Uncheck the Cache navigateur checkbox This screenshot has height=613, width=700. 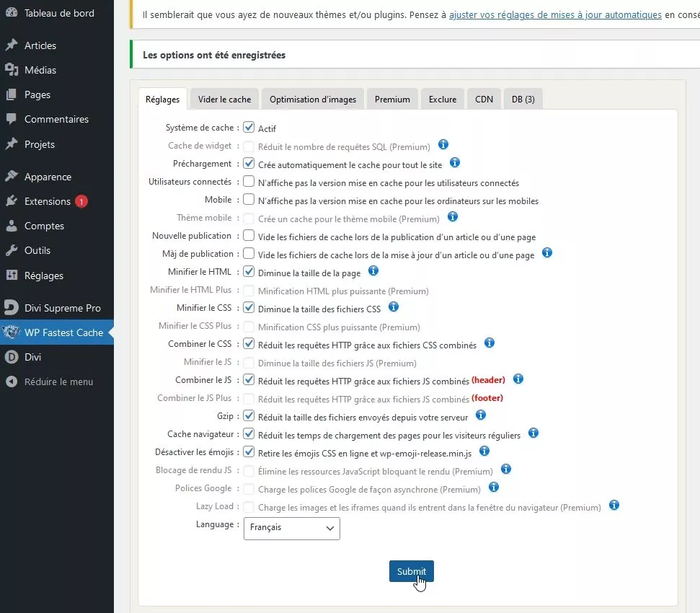pos(249,434)
